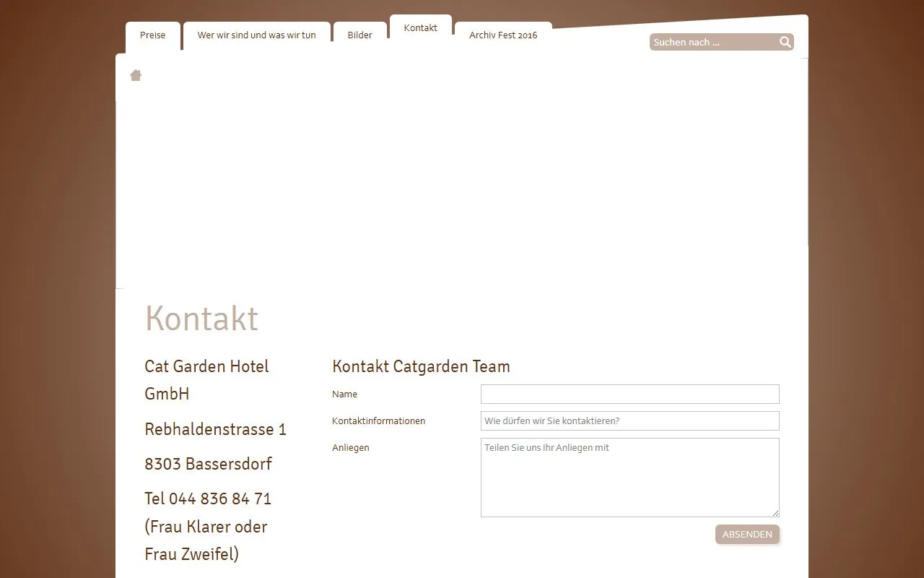This screenshot has width=924, height=578.
Task: Click the Kontakt page heading
Action: coord(201,318)
